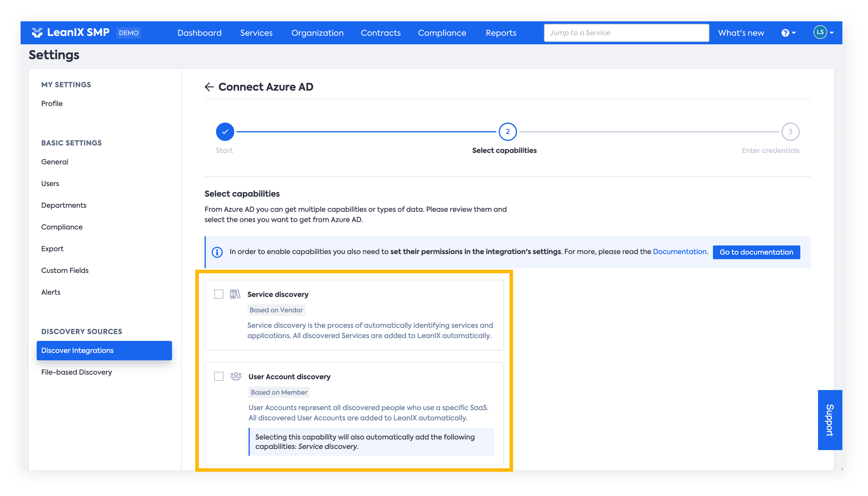Click step 3 circle Enter credentials
Screen dimensions: 868x496
click(790, 131)
